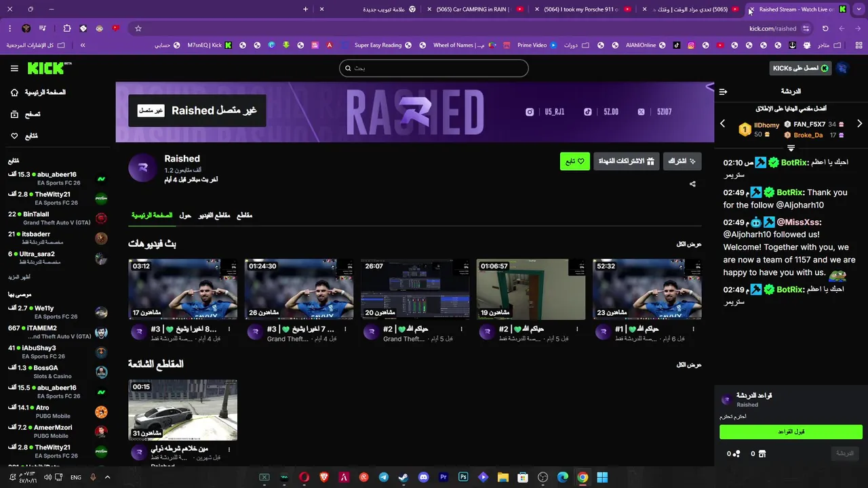Viewport: 868px width, 488px height.
Task: Expand the top gifters leaderboard handle
Action: [x=791, y=148]
